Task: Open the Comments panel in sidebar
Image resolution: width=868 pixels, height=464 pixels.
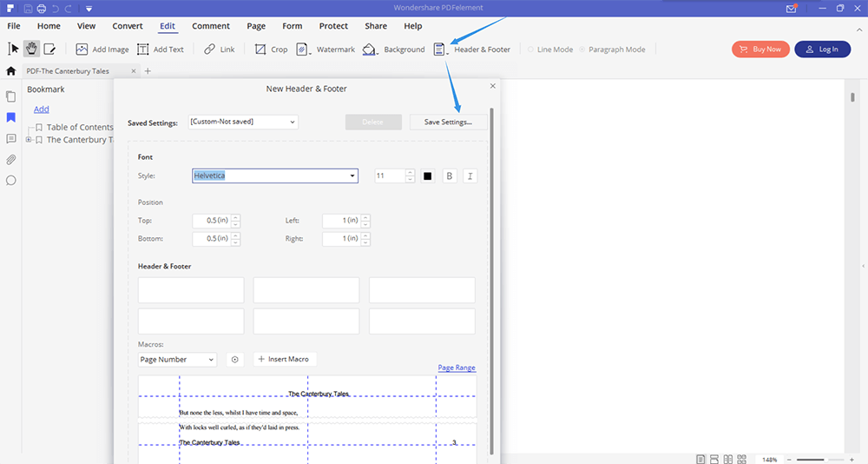Action: (x=11, y=139)
